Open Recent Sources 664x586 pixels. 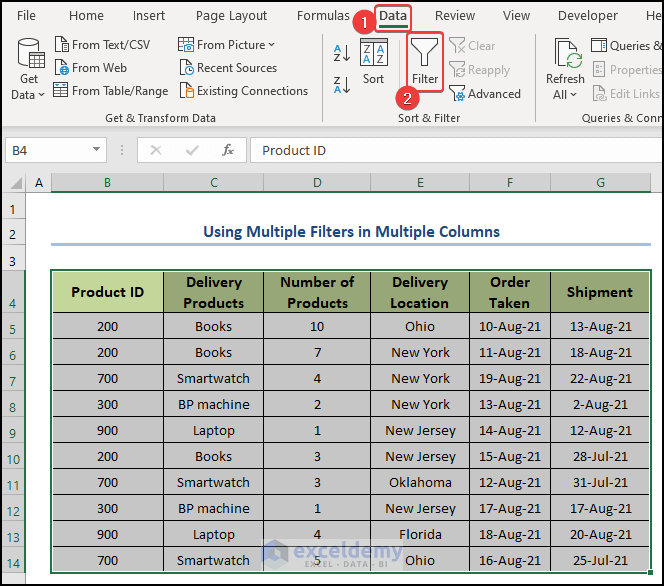coord(228,68)
